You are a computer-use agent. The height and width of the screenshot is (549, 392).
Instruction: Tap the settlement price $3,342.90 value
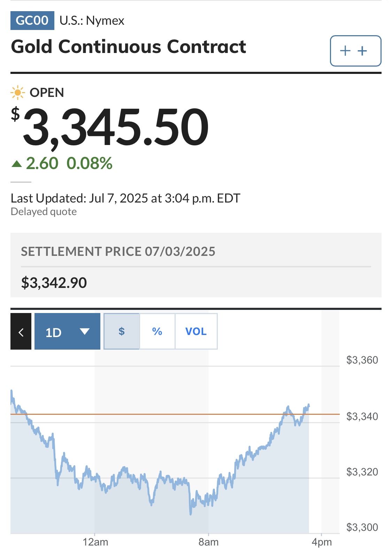tap(54, 283)
